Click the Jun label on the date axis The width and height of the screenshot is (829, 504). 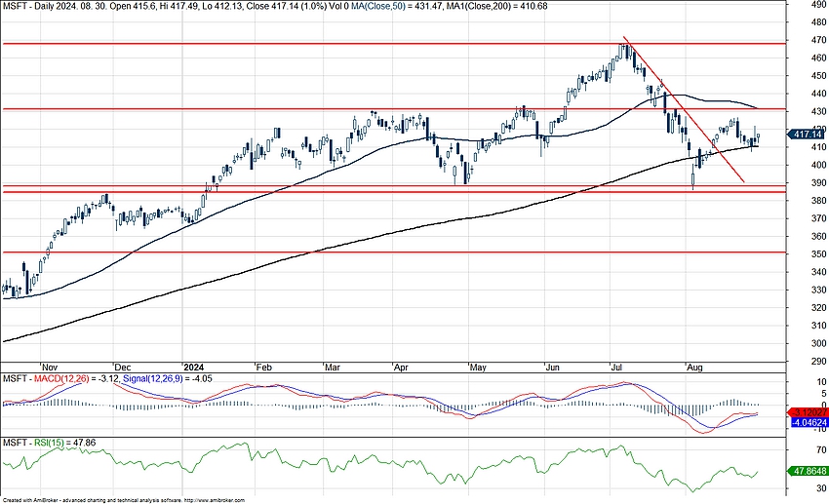(x=552, y=368)
